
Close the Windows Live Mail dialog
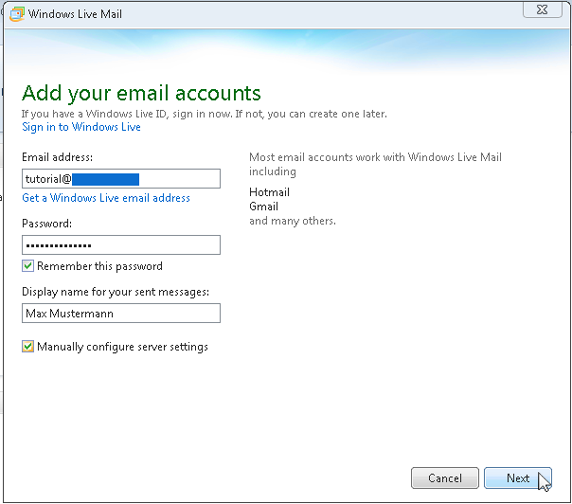coord(542,9)
